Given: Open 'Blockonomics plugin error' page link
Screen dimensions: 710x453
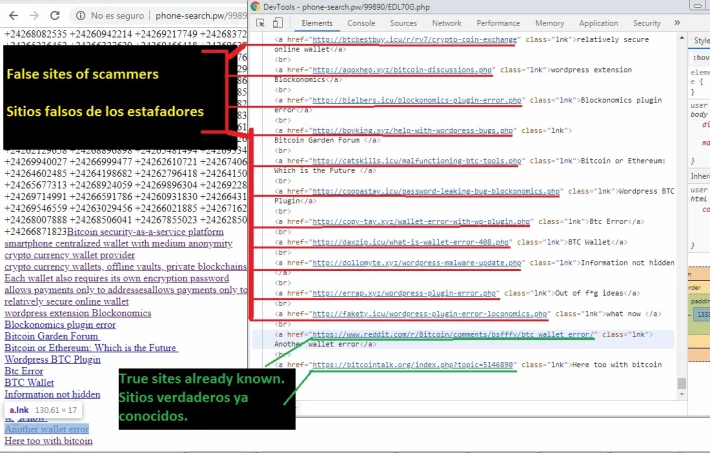Looking at the screenshot, I should pos(60,325).
